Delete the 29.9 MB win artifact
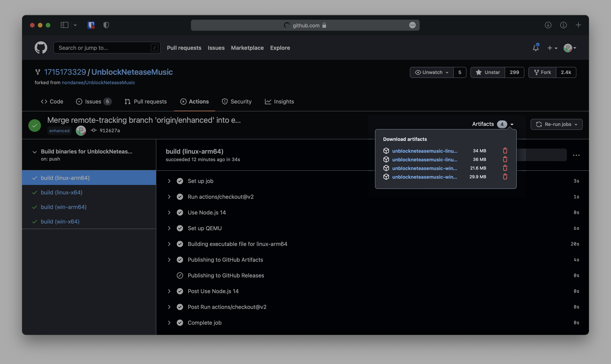This screenshot has width=611, height=364. click(505, 177)
